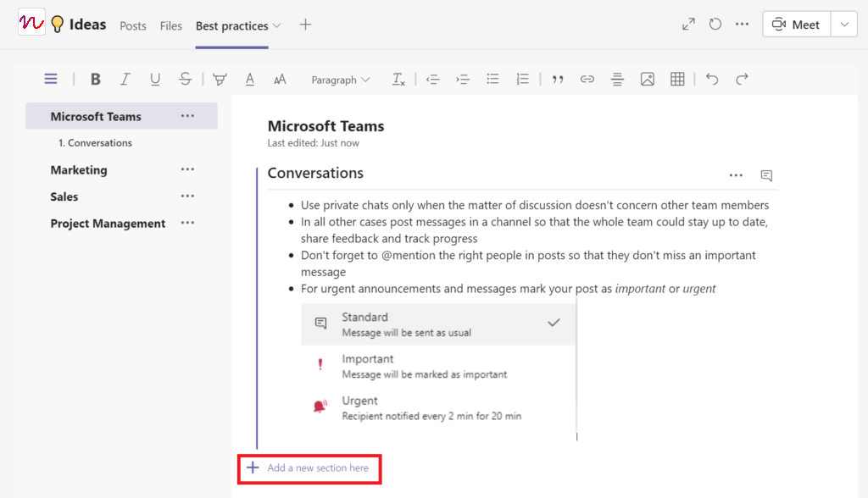Open Paragraph style dropdown
Screen dimensions: 868x498
tap(341, 80)
